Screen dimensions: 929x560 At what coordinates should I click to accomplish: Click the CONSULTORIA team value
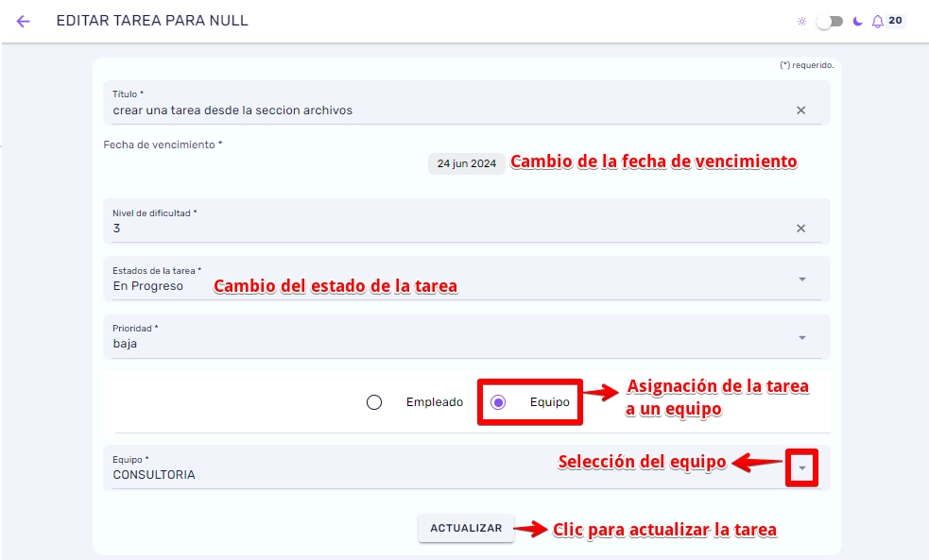[154, 475]
